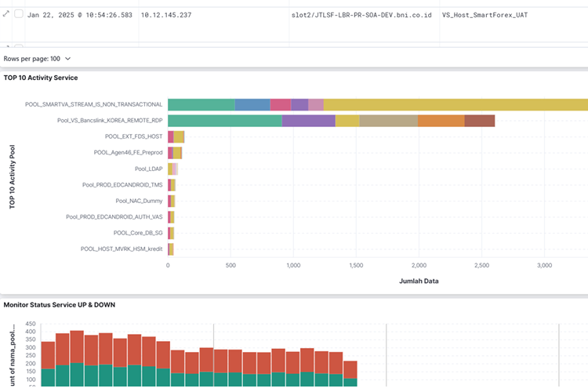The width and height of the screenshot is (588, 392).
Task: Click the Pool_LDAP axis label
Action: pyautogui.click(x=148, y=169)
